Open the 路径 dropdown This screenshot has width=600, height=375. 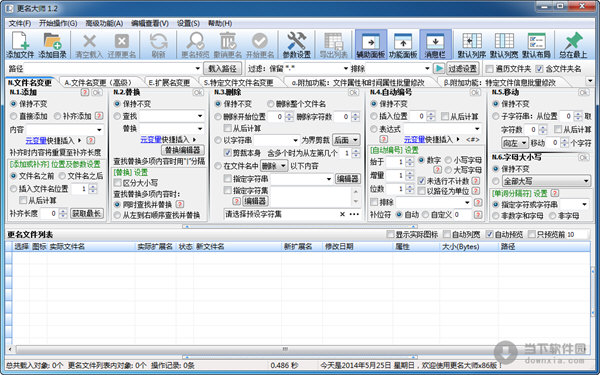click(197, 69)
